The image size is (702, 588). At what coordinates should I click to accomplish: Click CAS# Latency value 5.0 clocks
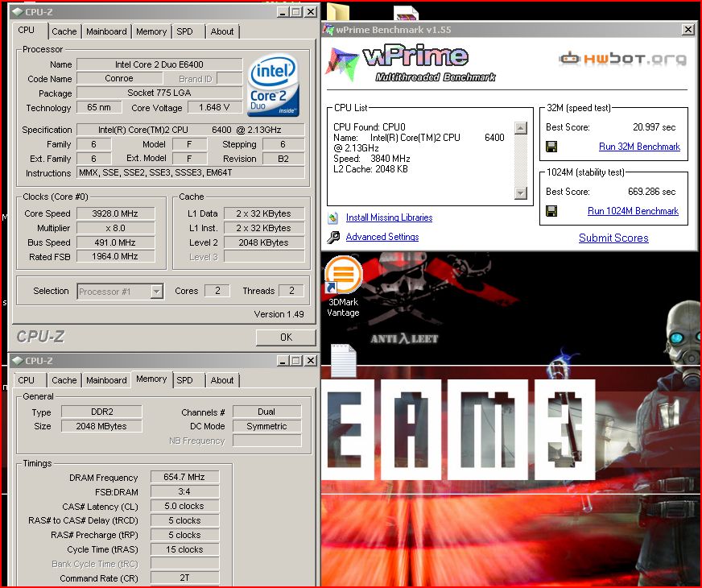(x=184, y=506)
